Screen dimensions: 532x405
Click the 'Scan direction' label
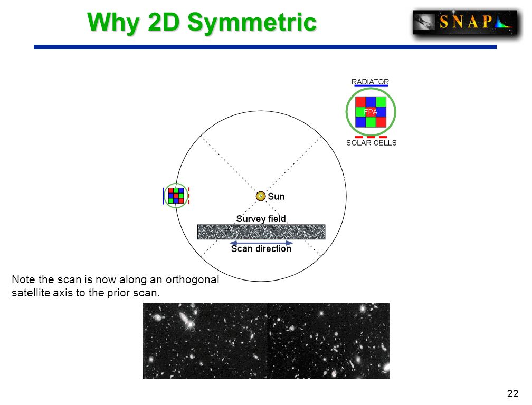click(261, 249)
